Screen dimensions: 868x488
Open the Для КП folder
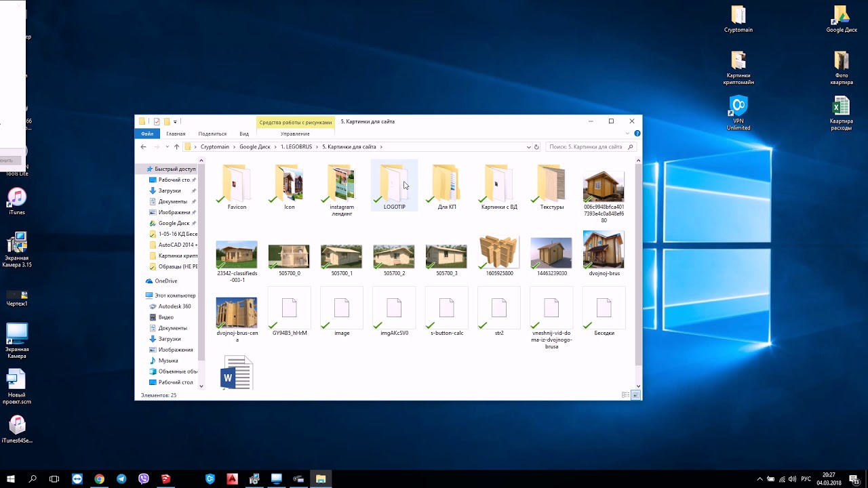point(446,186)
